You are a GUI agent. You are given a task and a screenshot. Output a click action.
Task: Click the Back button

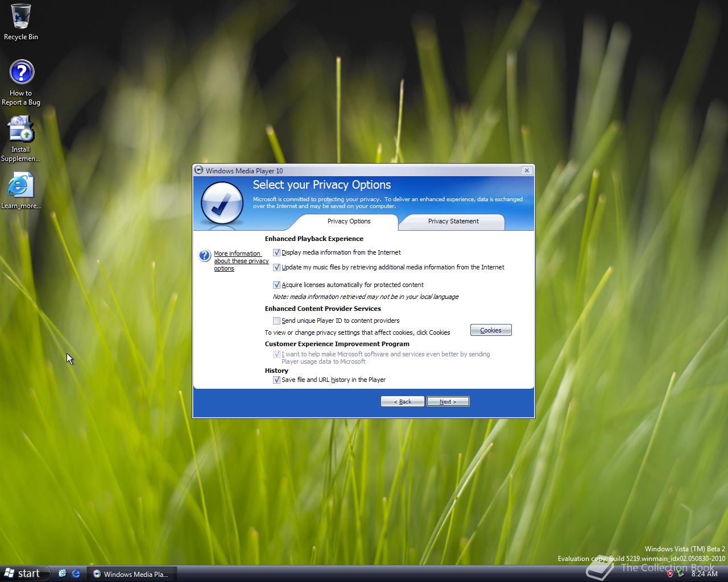point(403,401)
